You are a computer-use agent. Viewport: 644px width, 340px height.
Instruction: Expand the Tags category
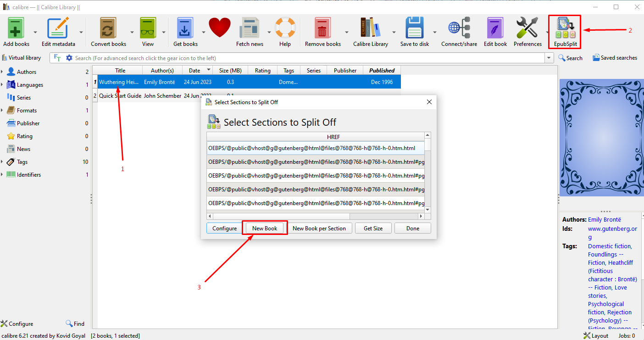[x=2, y=162]
